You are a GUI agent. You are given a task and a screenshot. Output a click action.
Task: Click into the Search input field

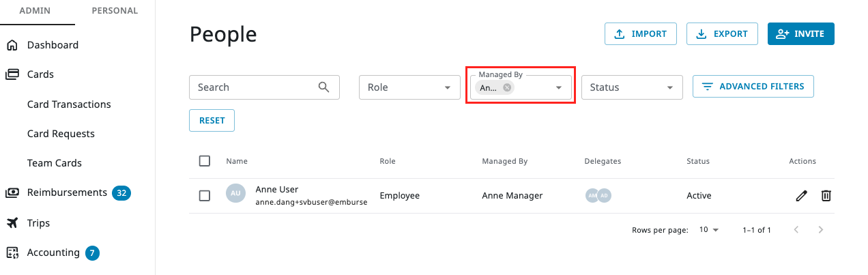coord(252,87)
